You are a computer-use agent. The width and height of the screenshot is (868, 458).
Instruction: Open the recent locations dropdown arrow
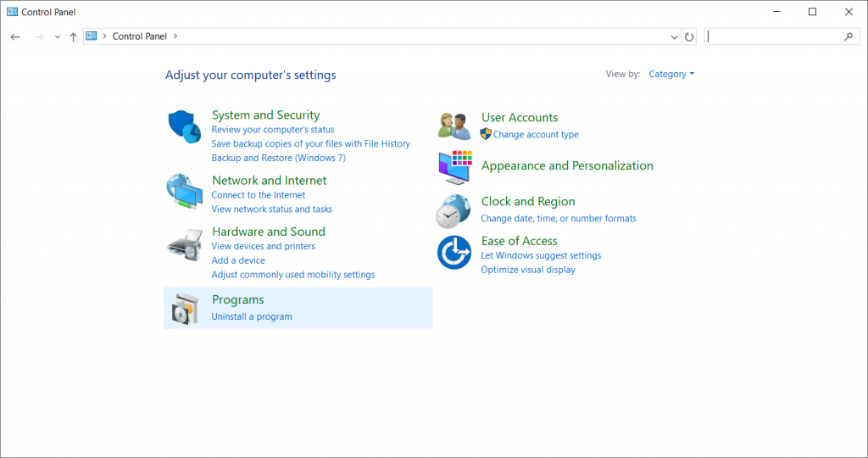pos(57,37)
